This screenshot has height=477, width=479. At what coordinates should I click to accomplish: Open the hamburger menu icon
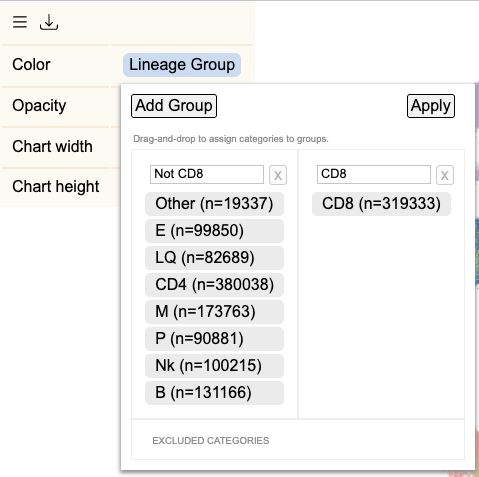click(x=20, y=22)
